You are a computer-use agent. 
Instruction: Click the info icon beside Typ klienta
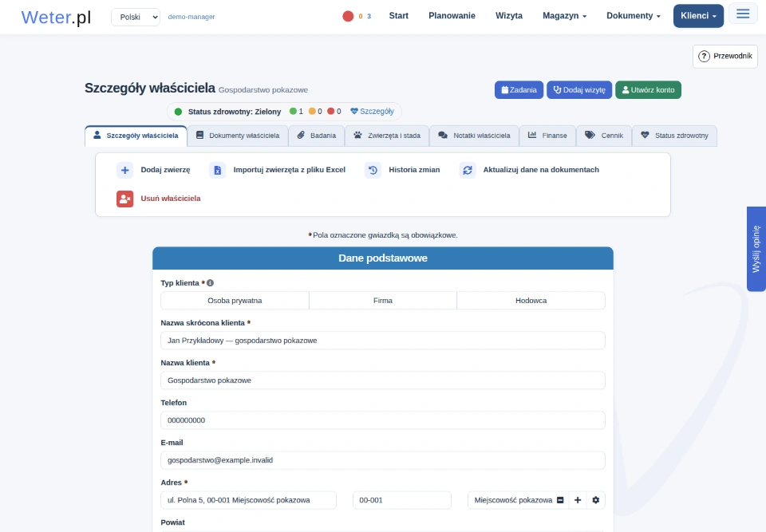(x=210, y=283)
